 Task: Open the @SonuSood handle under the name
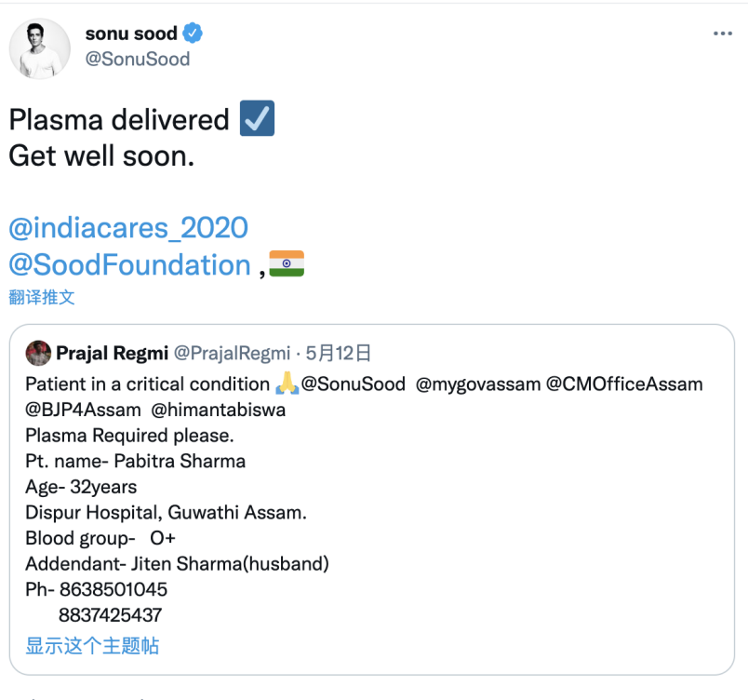(138, 59)
